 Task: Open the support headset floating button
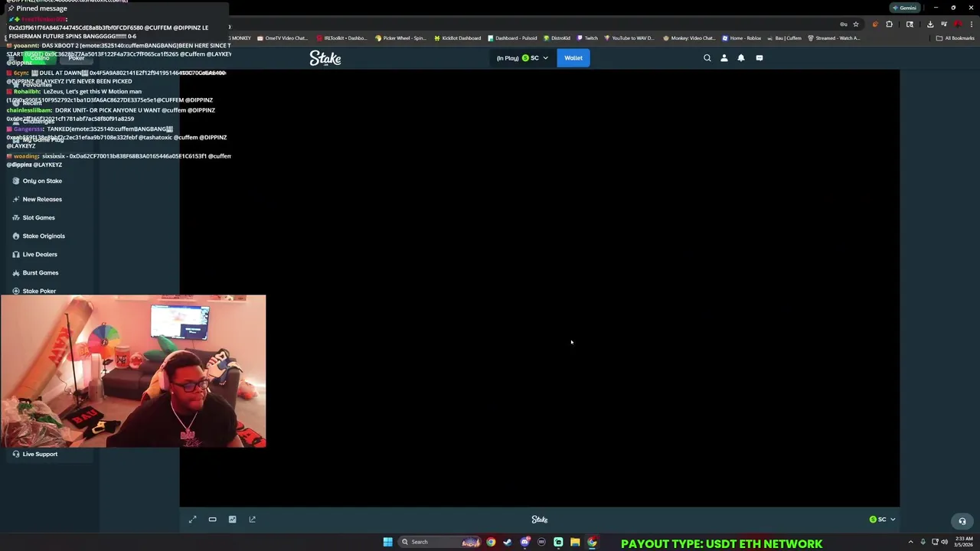pos(962,521)
